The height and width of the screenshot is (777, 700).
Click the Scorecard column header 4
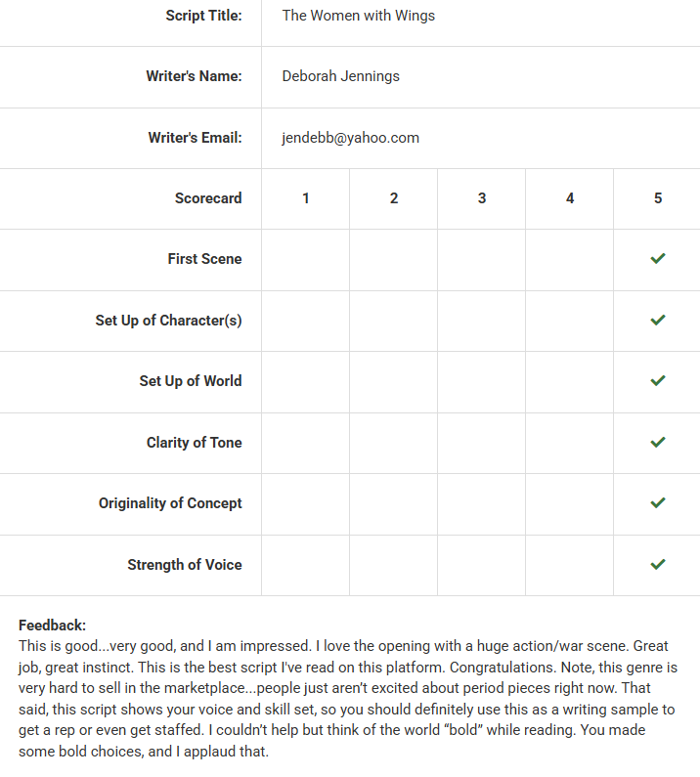(570, 198)
